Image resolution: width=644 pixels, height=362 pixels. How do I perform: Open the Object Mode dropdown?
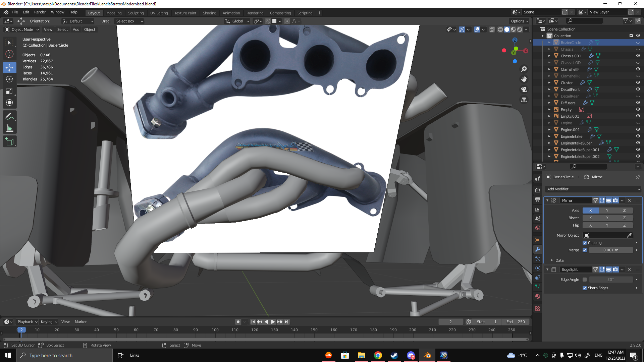(x=22, y=29)
